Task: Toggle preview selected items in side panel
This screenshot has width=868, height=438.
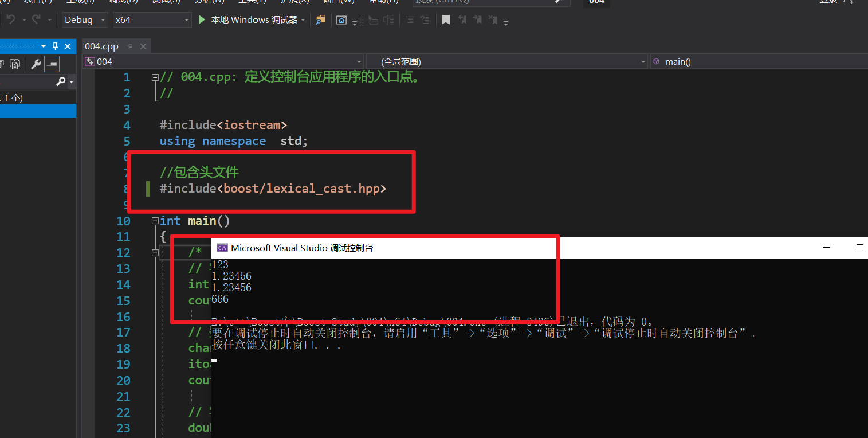Action: click(52, 64)
